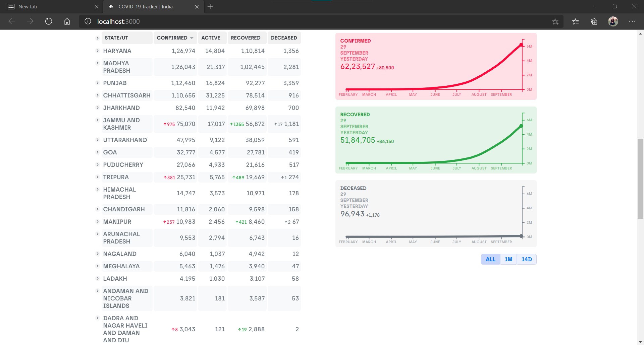Expand the Tripura row
The width and height of the screenshot is (644, 345).
point(98,177)
